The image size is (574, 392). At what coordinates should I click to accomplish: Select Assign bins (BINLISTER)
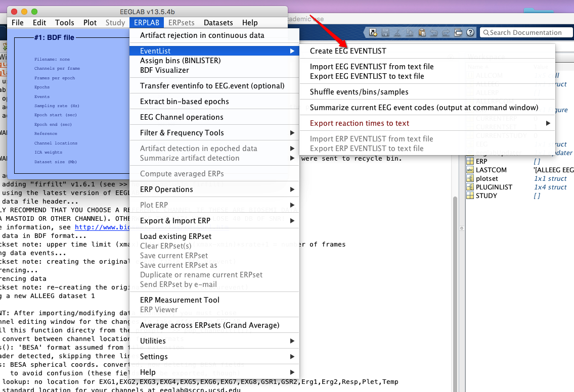point(214,61)
